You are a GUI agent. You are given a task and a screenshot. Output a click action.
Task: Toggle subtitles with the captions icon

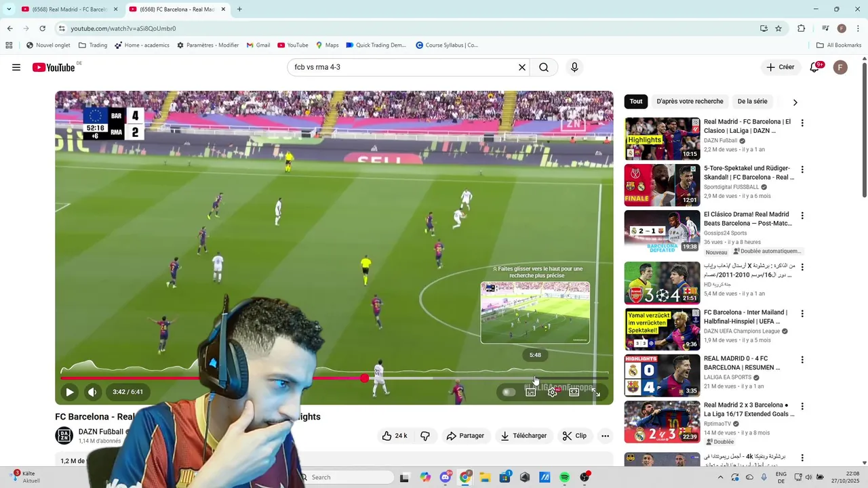coord(531,392)
